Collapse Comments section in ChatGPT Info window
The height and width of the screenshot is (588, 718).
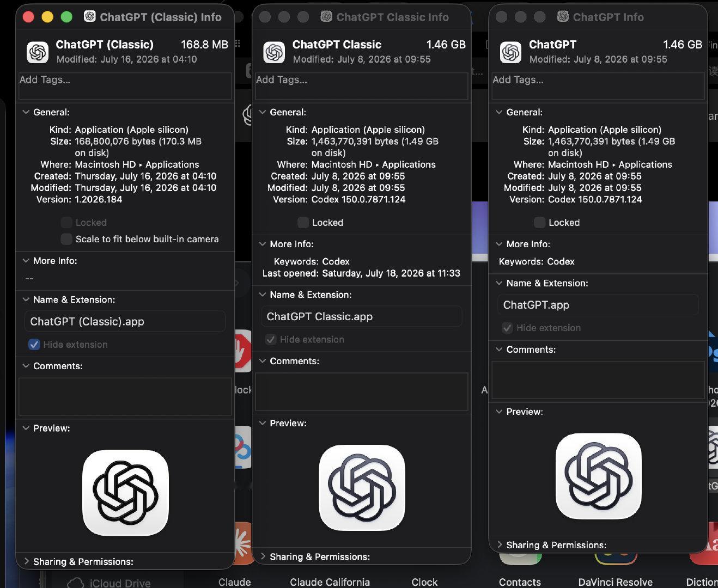498,350
